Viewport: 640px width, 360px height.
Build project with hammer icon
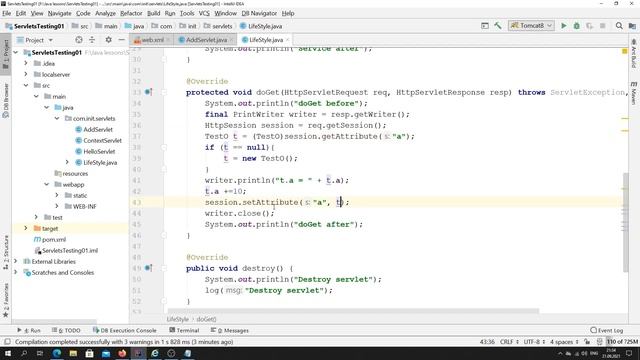coord(498,26)
